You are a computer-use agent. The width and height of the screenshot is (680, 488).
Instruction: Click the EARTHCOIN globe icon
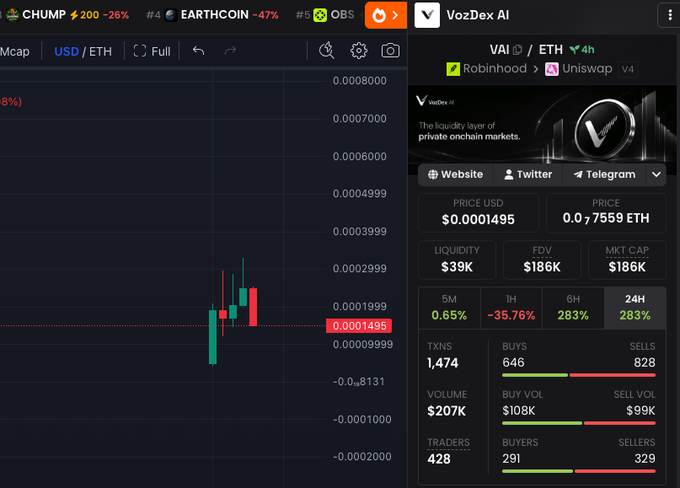pos(171,15)
